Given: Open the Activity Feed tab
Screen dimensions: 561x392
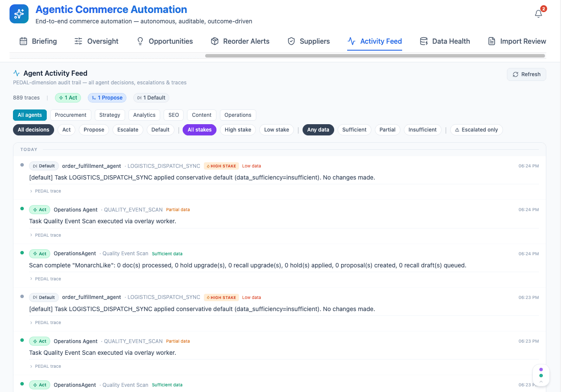Looking at the screenshot, I should [x=374, y=42].
